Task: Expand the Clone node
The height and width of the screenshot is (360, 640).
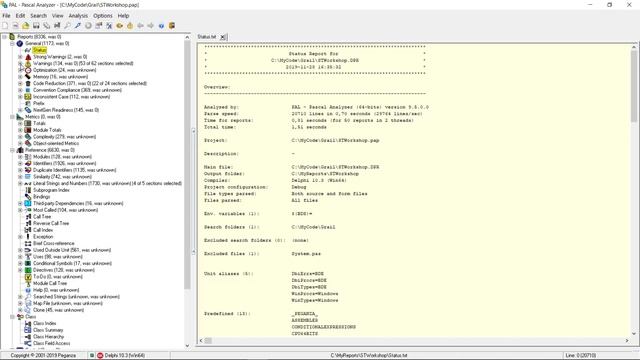Action: point(20,310)
